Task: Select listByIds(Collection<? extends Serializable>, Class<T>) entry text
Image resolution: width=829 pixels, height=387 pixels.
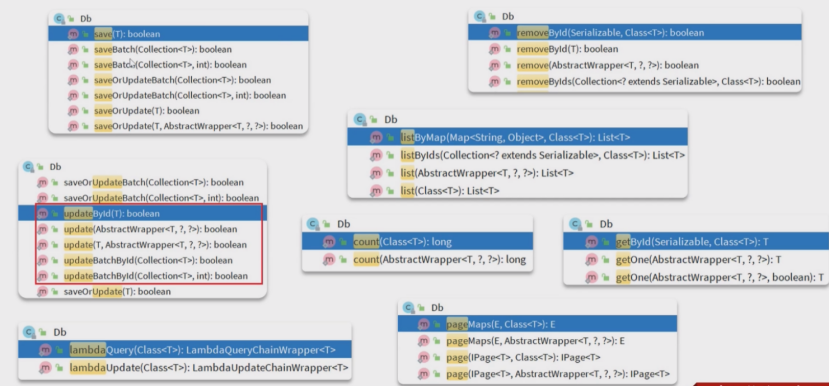Action: pos(543,155)
